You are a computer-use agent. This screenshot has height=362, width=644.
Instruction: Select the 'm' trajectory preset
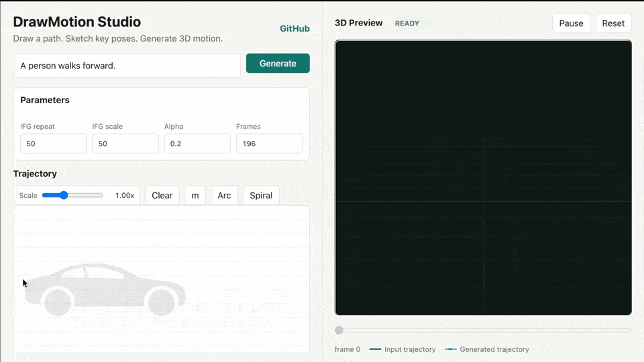click(195, 195)
